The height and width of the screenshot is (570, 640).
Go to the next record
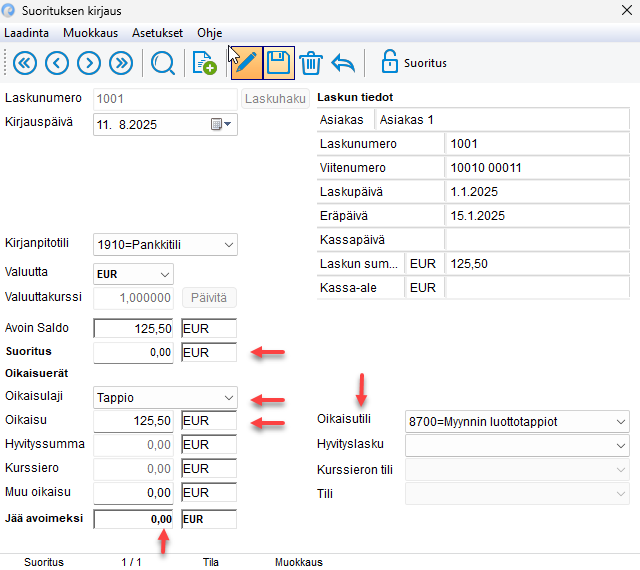(x=89, y=63)
